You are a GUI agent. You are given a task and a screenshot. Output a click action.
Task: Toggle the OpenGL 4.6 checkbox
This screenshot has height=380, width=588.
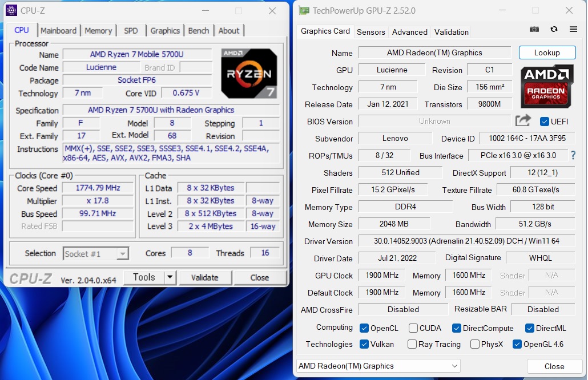point(517,344)
